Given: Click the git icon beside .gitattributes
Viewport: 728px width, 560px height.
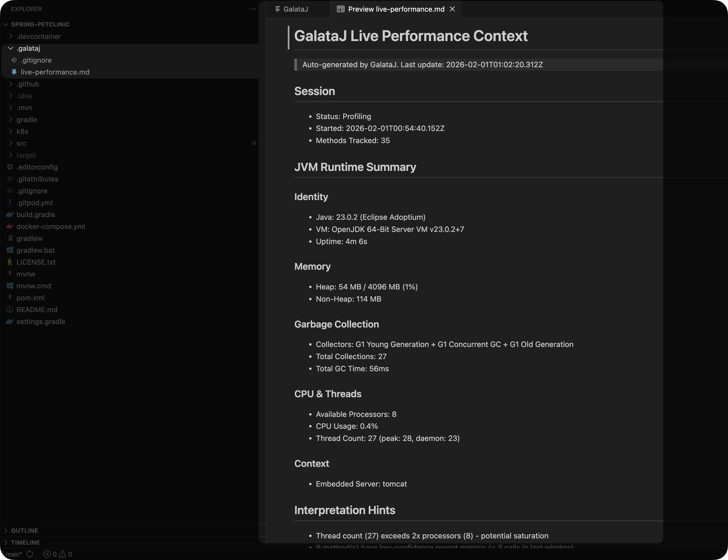Looking at the screenshot, I should [x=10, y=179].
